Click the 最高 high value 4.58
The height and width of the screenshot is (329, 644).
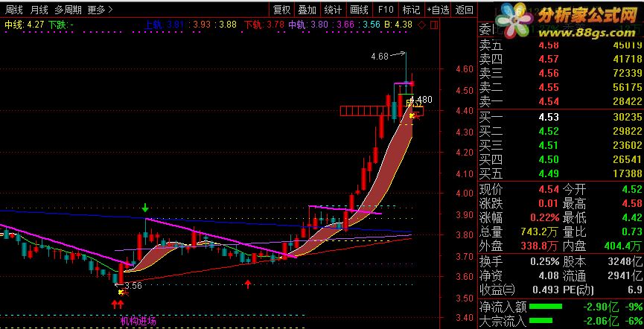tap(631, 204)
